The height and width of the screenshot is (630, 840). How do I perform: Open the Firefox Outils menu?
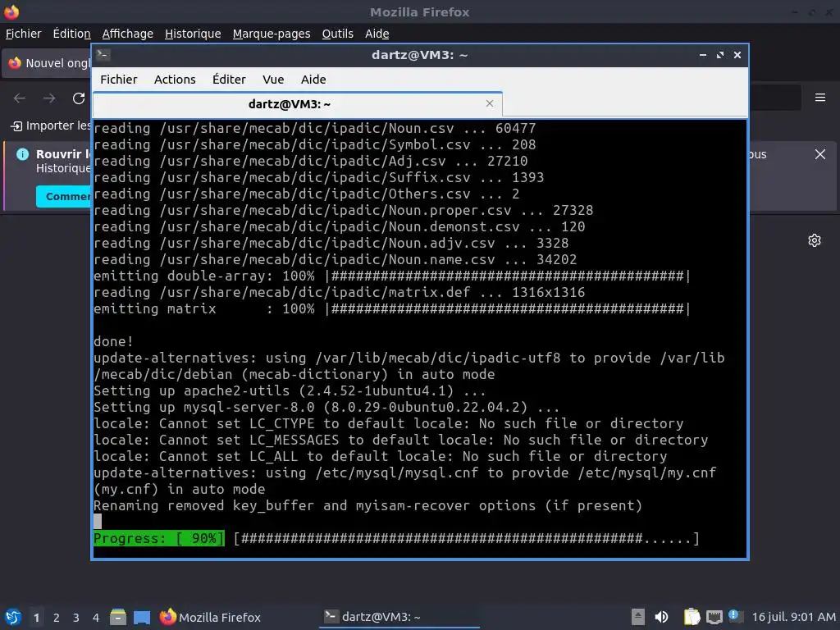tap(337, 34)
